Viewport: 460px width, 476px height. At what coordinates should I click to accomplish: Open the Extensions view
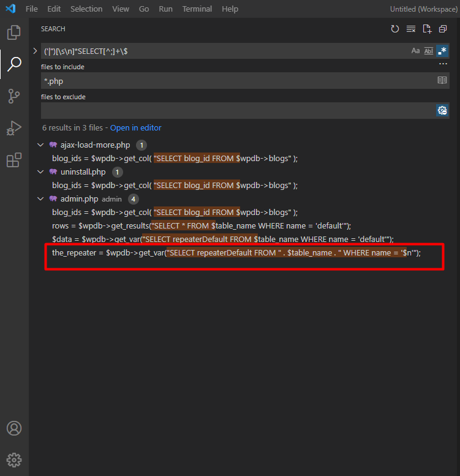pyautogui.click(x=14, y=160)
